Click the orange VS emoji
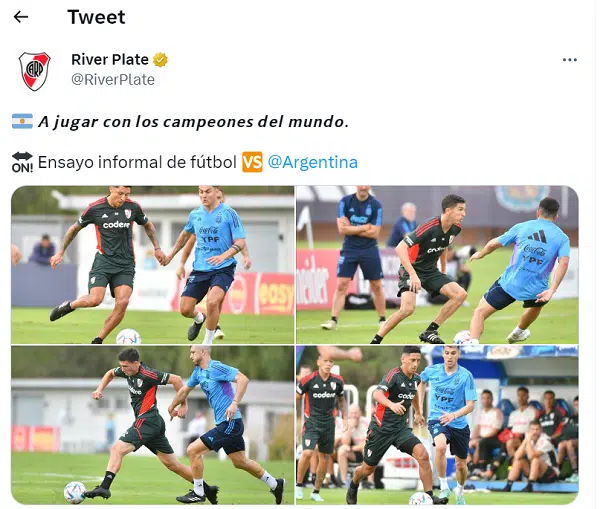The width and height of the screenshot is (600, 509). (252, 162)
